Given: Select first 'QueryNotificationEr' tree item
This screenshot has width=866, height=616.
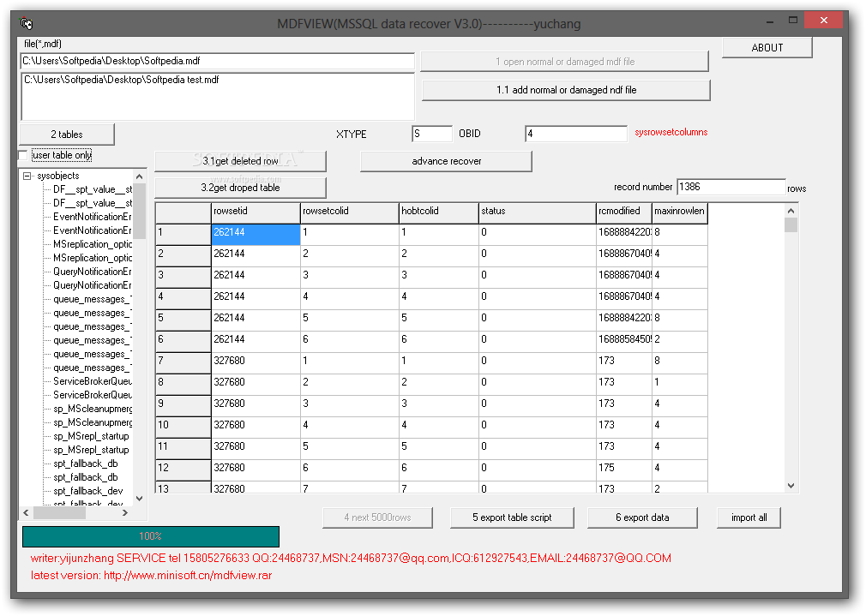Looking at the screenshot, I should point(93,272).
